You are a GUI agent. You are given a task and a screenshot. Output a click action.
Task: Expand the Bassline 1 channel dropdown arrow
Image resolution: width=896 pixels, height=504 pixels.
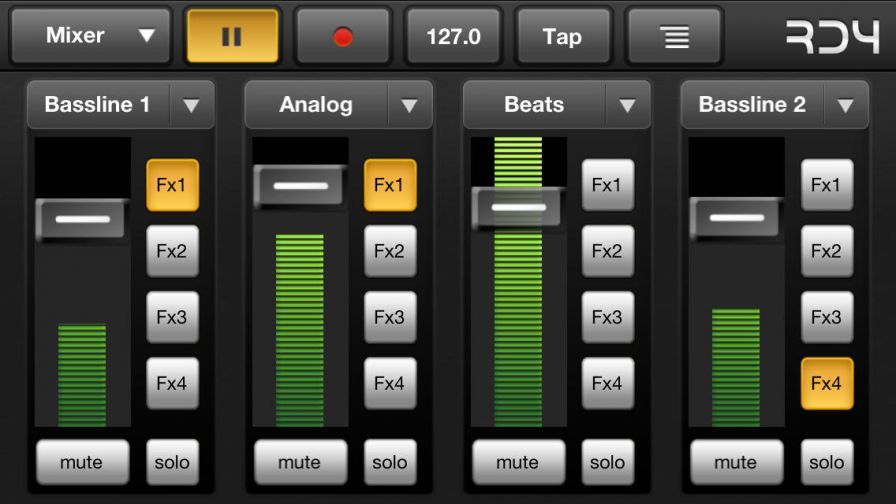(x=191, y=105)
